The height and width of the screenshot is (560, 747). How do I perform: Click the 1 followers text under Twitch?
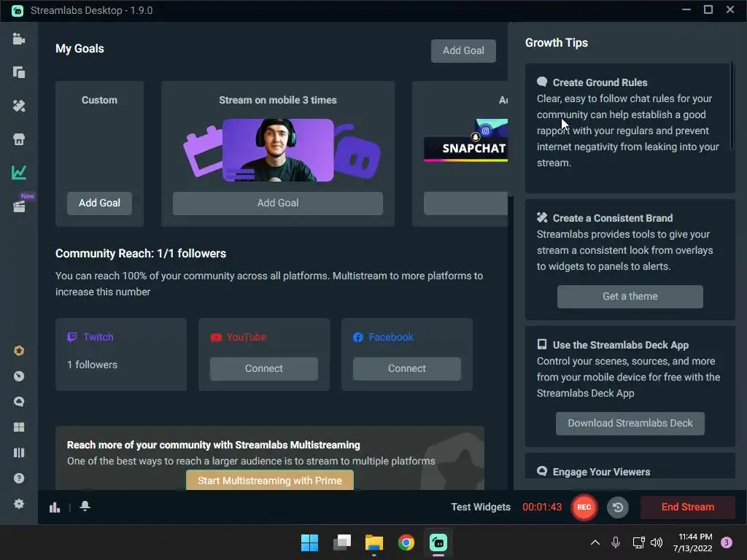point(92,365)
